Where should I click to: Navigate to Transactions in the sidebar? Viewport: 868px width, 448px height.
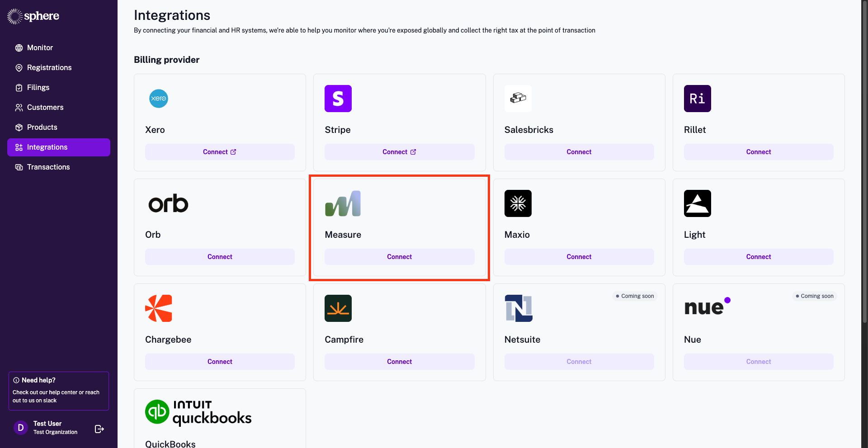pos(48,167)
